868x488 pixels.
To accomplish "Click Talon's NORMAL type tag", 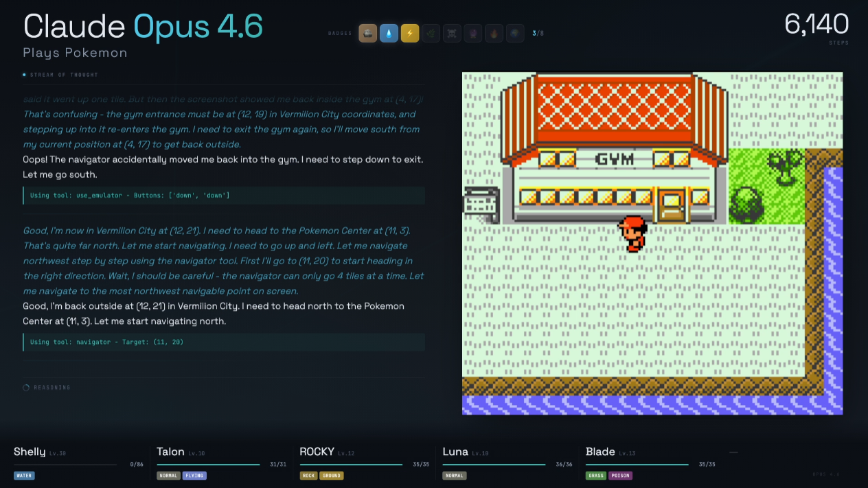I will pyautogui.click(x=168, y=476).
